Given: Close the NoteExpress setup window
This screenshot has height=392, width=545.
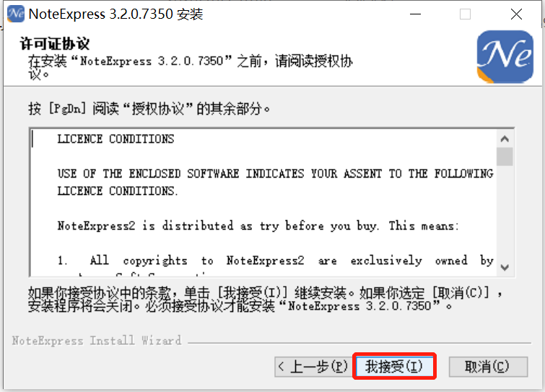Looking at the screenshot, I should coord(517,14).
